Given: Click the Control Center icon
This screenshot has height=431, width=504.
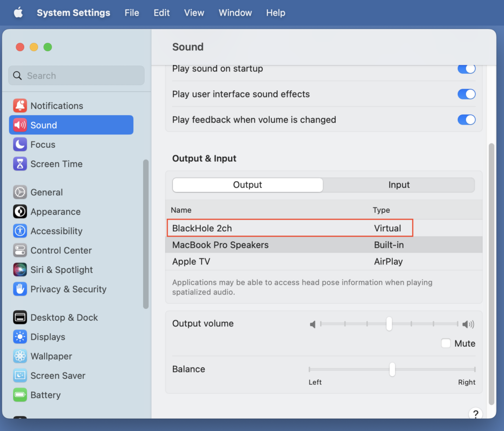Looking at the screenshot, I should point(20,250).
